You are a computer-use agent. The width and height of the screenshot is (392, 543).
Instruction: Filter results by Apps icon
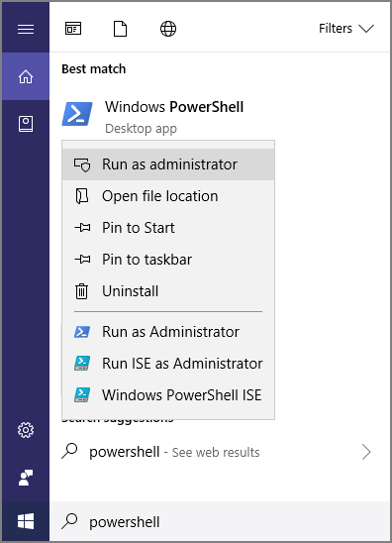tap(73, 29)
